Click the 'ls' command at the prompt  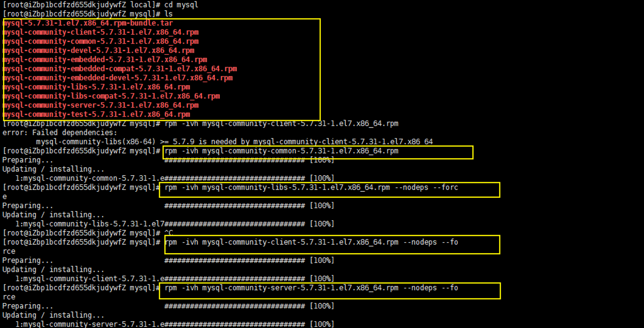[168, 14]
